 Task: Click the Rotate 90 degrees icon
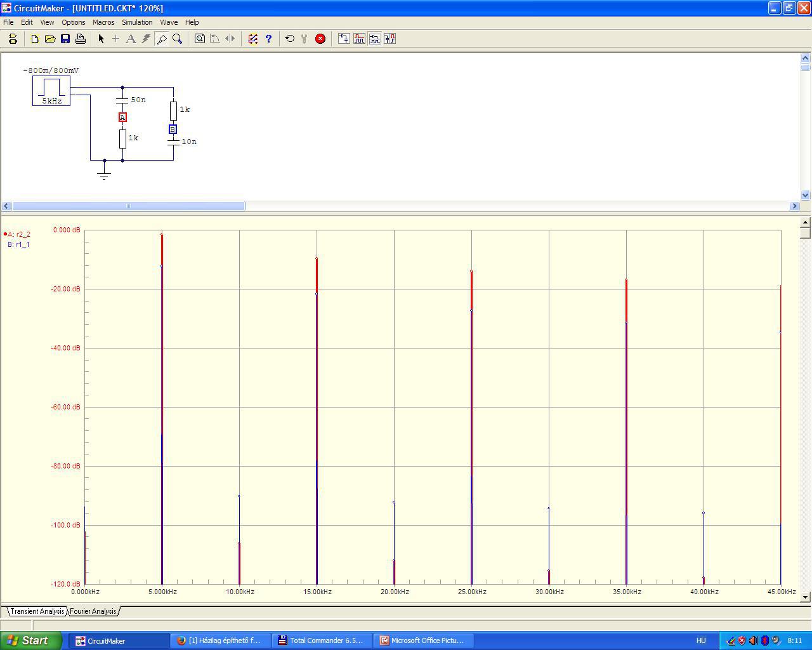pos(215,39)
